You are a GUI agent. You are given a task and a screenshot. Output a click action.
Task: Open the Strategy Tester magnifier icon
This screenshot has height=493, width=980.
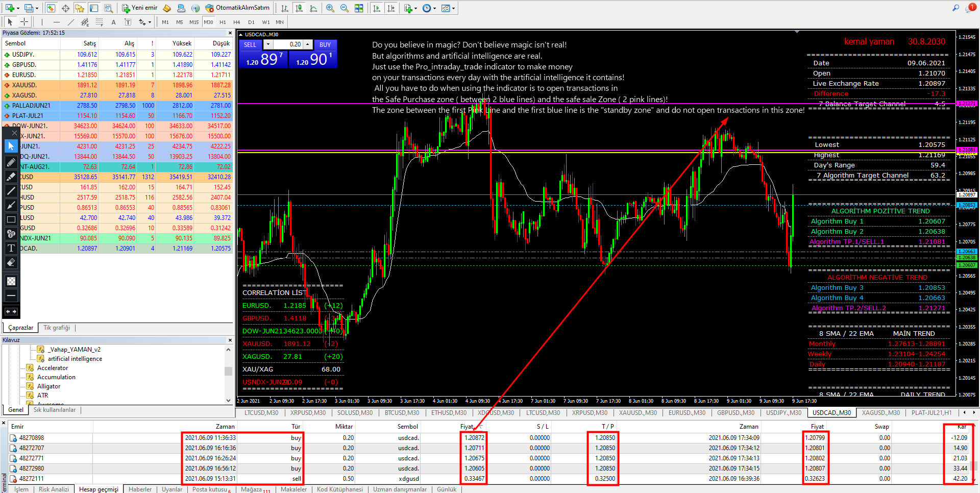108,8
